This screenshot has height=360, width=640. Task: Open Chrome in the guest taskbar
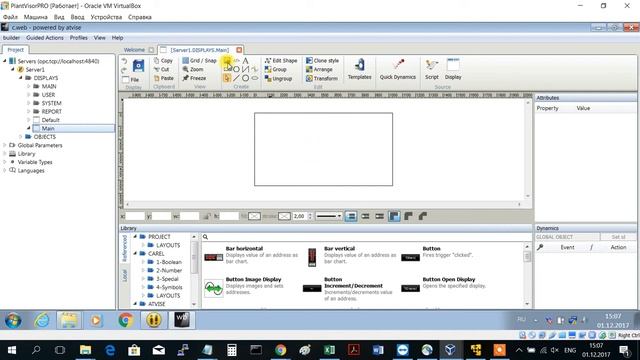tap(126, 320)
